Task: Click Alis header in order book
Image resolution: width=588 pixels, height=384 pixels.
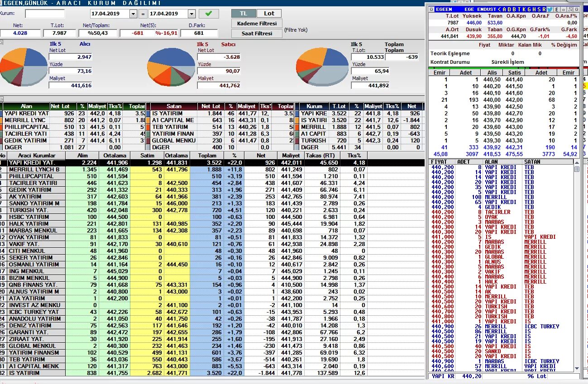Action: [492, 72]
